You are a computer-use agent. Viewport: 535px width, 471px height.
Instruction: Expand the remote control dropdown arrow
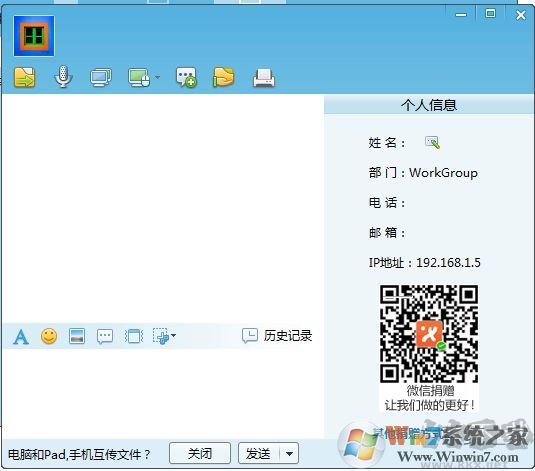157,77
